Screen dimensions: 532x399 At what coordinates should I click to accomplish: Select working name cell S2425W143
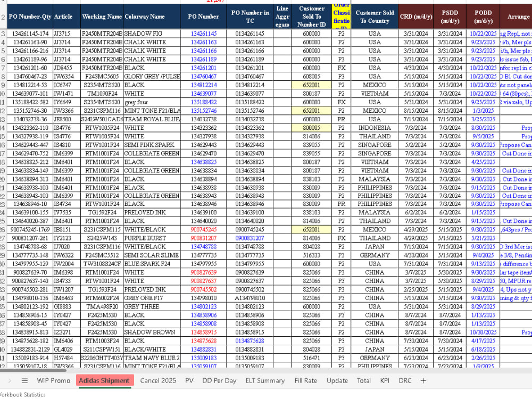102,238
